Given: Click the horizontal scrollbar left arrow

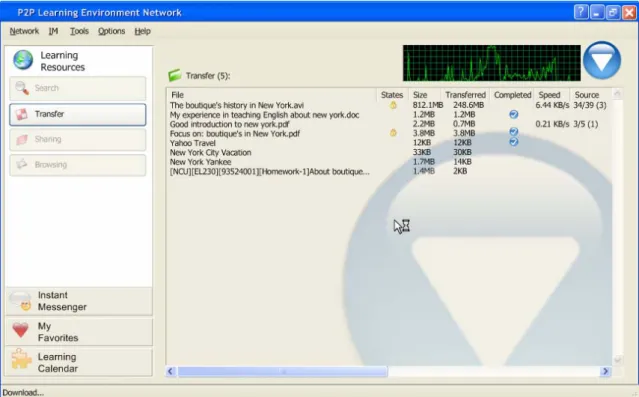Looking at the screenshot, I should pyautogui.click(x=171, y=371).
